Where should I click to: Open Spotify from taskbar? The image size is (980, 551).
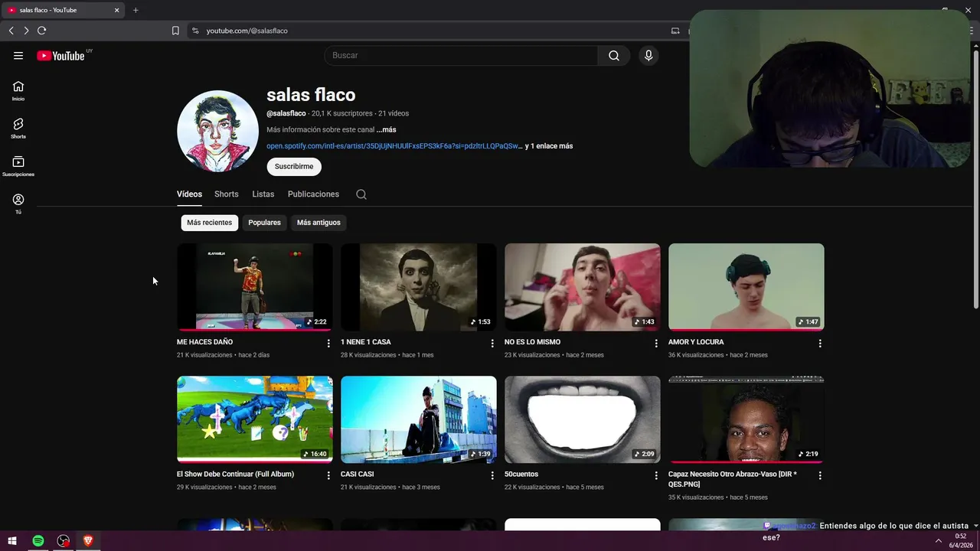click(x=38, y=541)
